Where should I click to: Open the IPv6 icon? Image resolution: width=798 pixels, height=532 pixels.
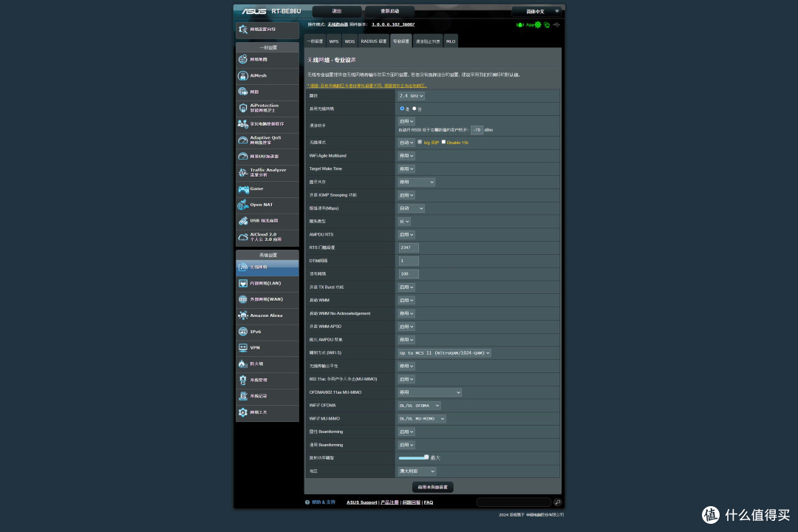[243, 332]
